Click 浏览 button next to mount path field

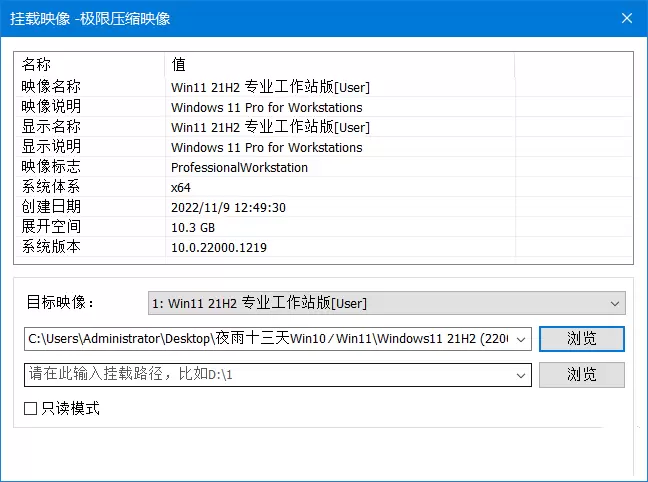pyautogui.click(x=581, y=375)
